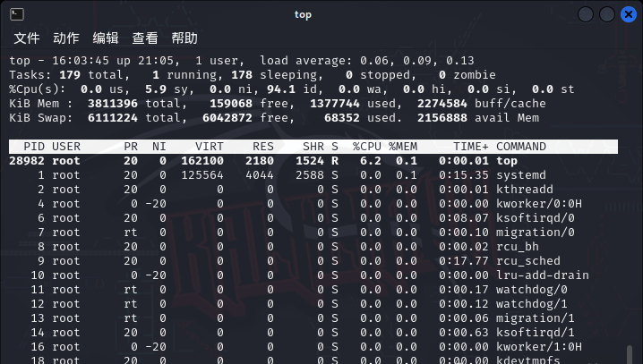The width and height of the screenshot is (643, 364).
Task: Click the %CPU column header
Action: [x=367, y=147]
